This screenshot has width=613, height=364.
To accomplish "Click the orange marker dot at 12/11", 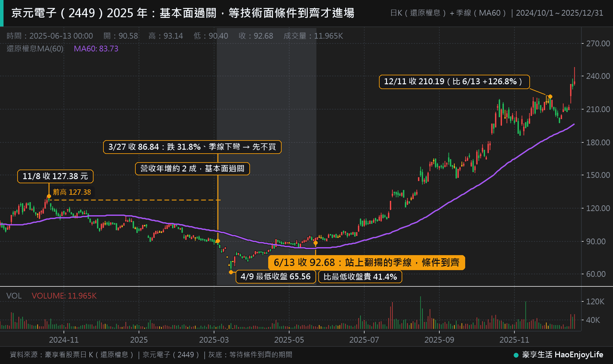I will coord(550,96).
